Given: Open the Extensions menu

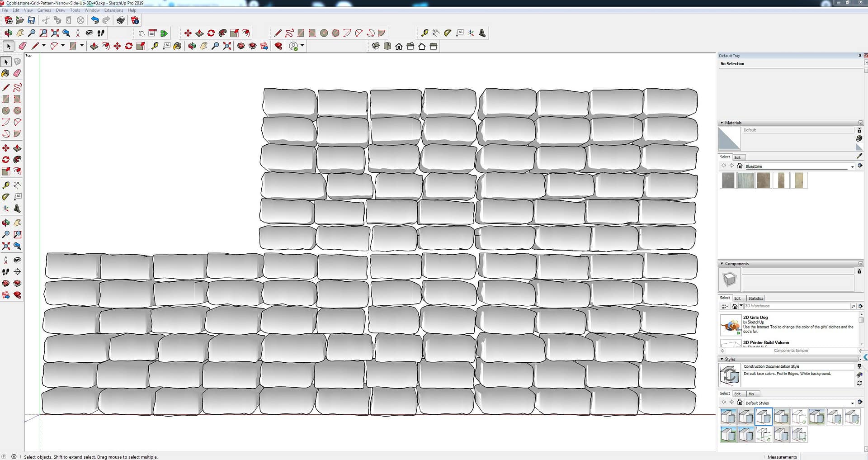Looking at the screenshot, I should coord(113,10).
